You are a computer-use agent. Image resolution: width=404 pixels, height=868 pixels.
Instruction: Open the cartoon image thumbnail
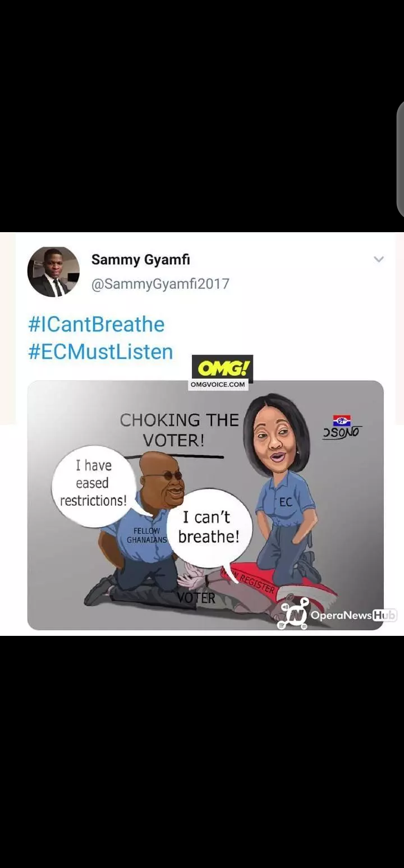pos(205,505)
